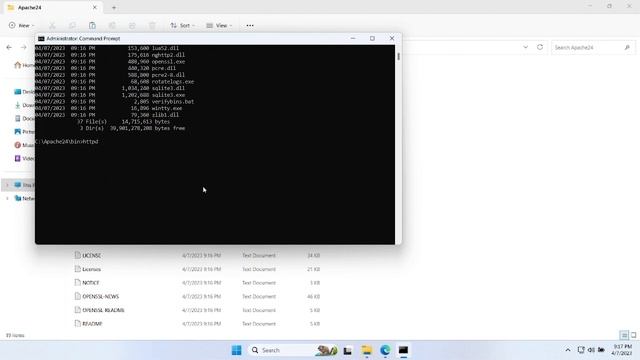The height and width of the screenshot is (360, 640).
Task: Click the httpd command line in Command Prompt
Action: (67, 142)
